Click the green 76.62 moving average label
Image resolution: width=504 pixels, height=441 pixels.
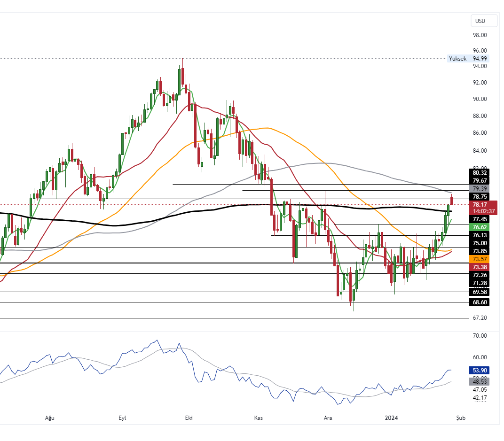(x=480, y=227)
